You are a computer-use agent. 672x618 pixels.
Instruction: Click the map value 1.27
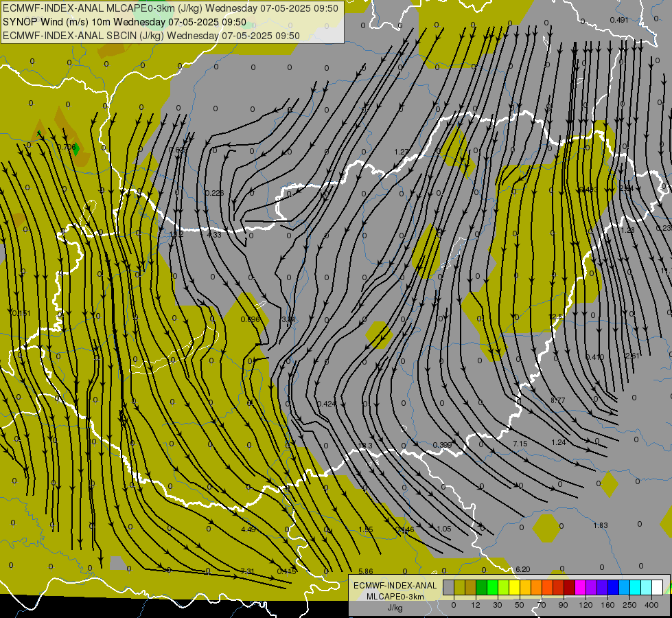coord(402,152)
